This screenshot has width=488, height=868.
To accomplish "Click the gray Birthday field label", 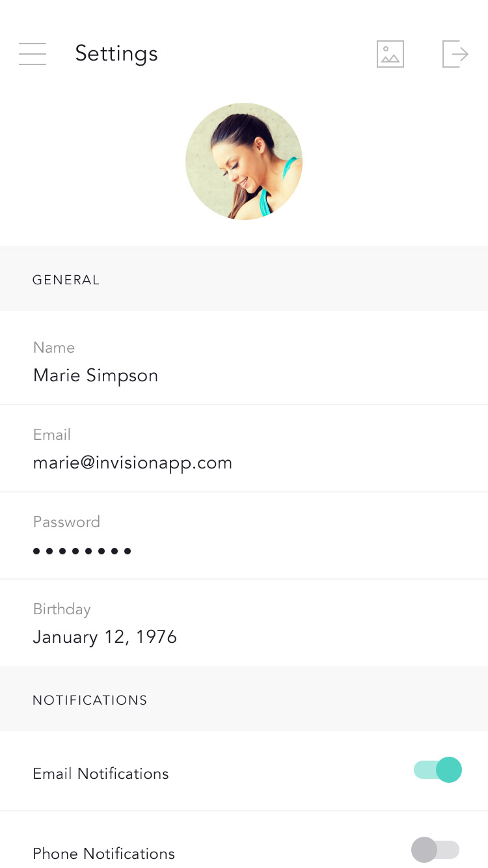I will [x=62, y=609].
